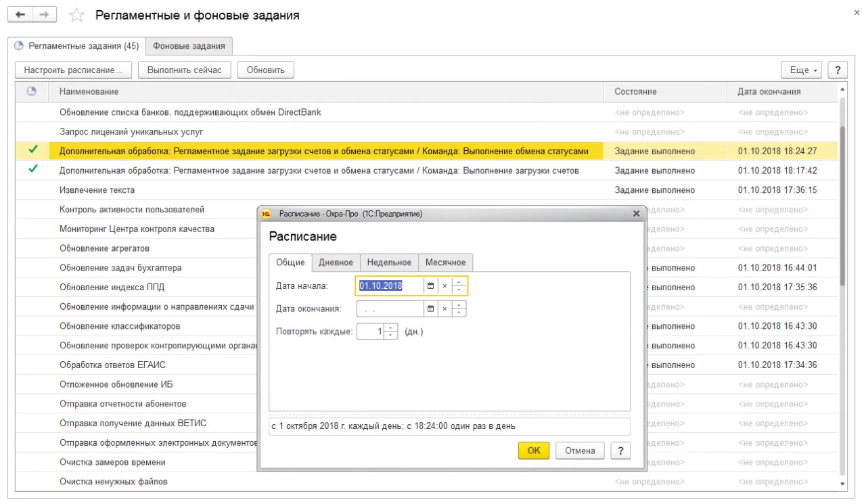Image resolution: width=866 pixels, height=504 pixels.
Task: Select the row Отложенное обновление ИБ
Action: (x=137, y=384)
